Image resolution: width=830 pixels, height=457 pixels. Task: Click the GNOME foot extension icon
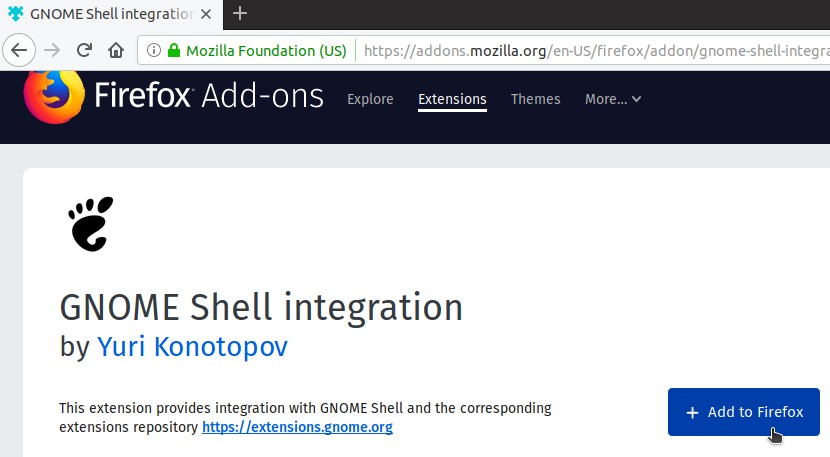(91, 224)
